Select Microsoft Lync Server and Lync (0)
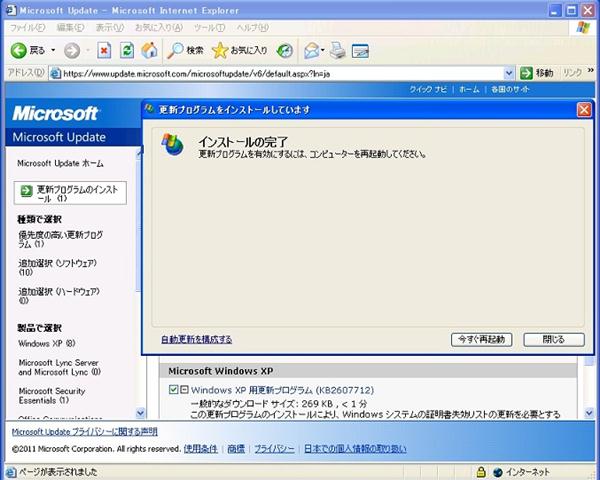The width and height of the screenshot is (600, 480). coord(59,367)
